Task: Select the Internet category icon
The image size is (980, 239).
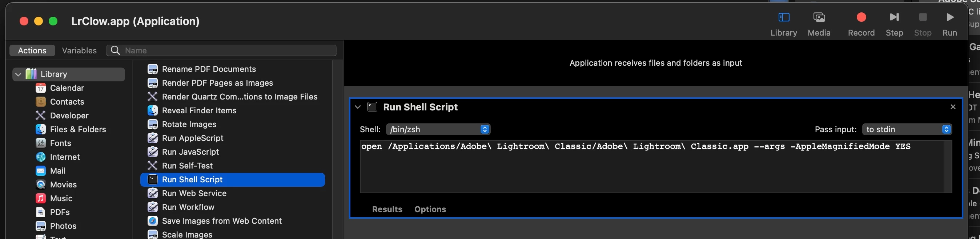Action: click(x=41, y=157)
